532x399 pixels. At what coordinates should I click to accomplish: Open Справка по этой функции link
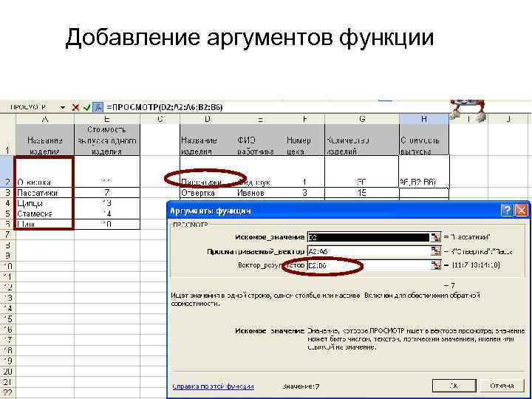214,386
